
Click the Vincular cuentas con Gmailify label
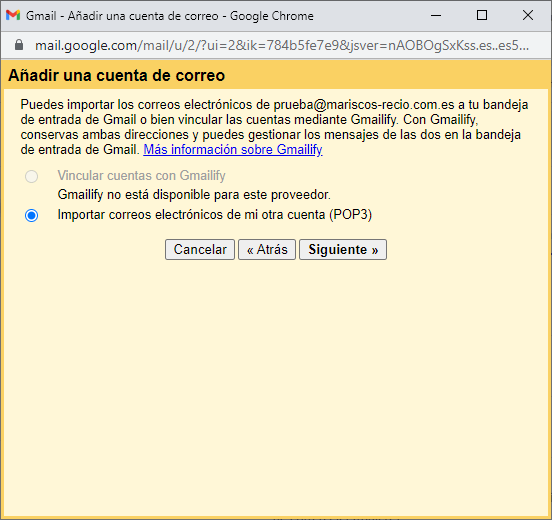142,175
